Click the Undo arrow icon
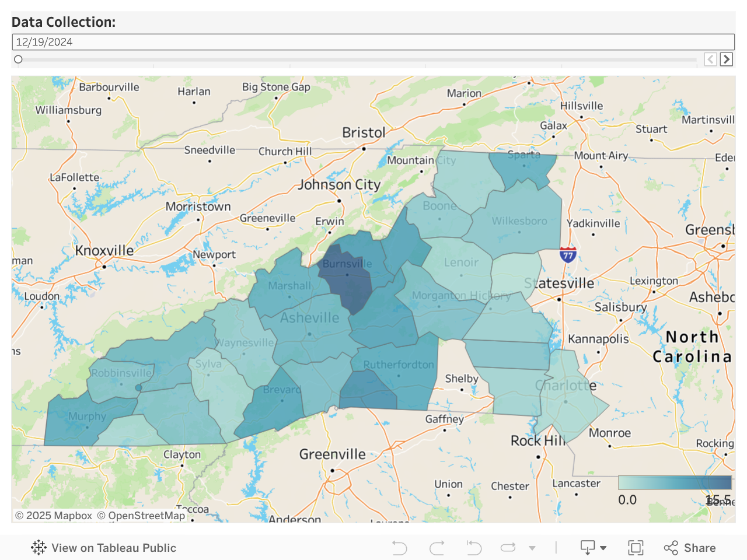This screenshot has width=747, height=560. tap(400, 548)
